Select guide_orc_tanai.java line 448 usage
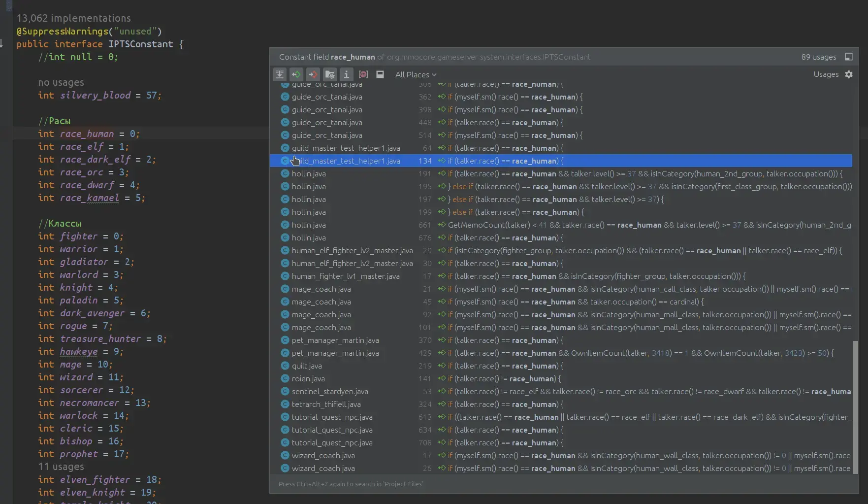 click(x=561, y=123)
